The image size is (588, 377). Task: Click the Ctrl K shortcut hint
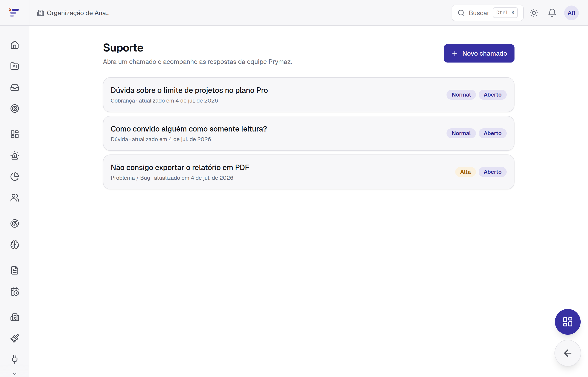(505, 13)
